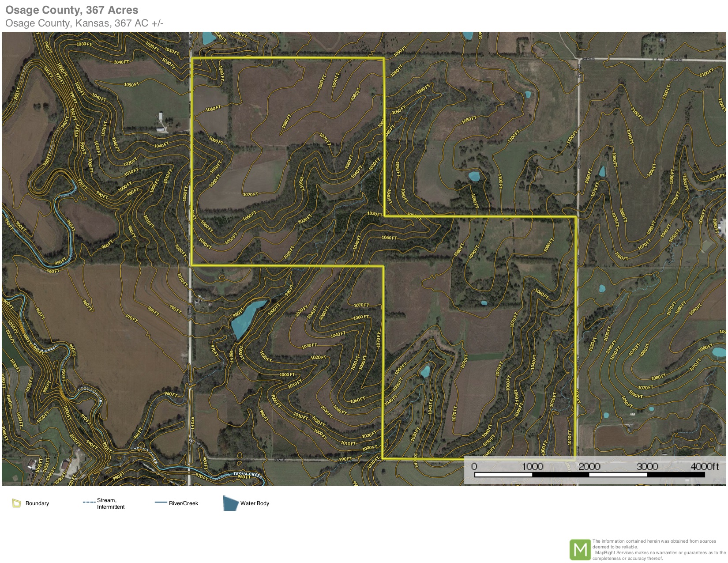This screenshot has height=563, width=728.
Task: Click the 0 mark on the scale bar
Action: click(474, 466)
